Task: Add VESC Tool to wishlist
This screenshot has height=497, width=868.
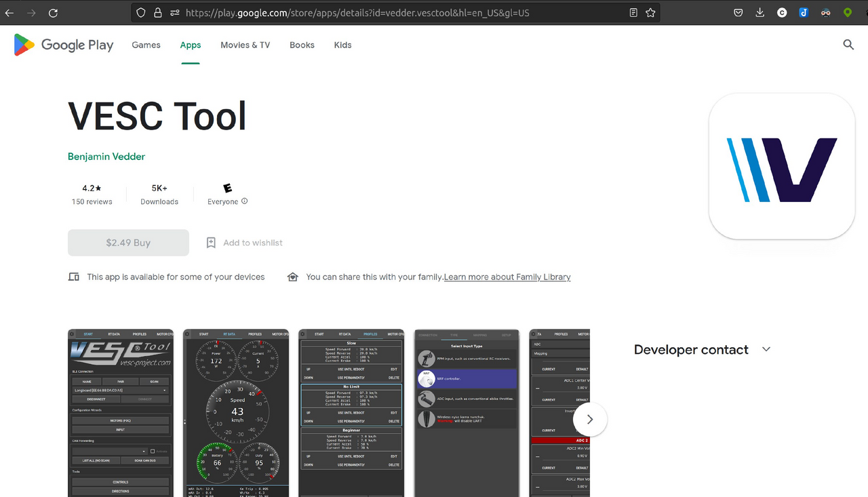Action: tap(244, 243)
